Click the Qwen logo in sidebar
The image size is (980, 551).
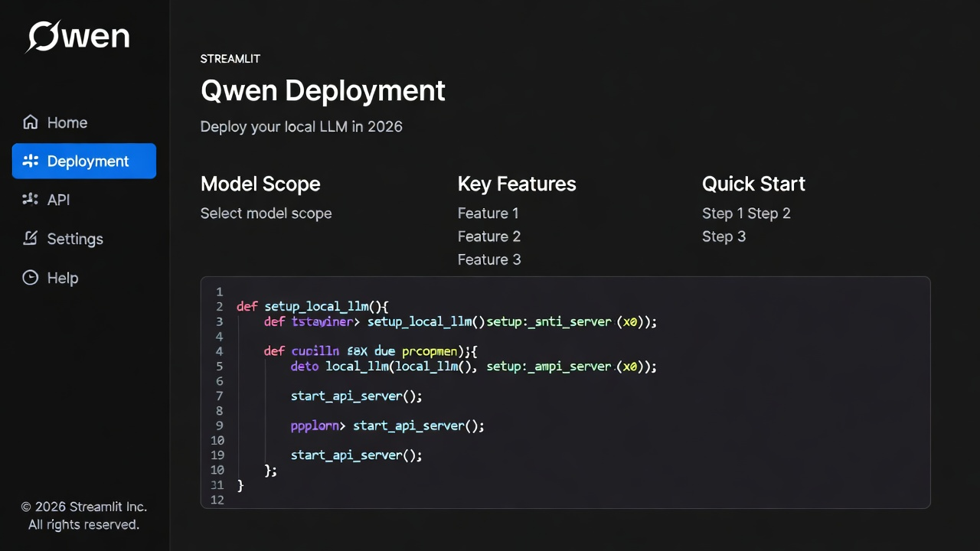(x=78, y=37)
